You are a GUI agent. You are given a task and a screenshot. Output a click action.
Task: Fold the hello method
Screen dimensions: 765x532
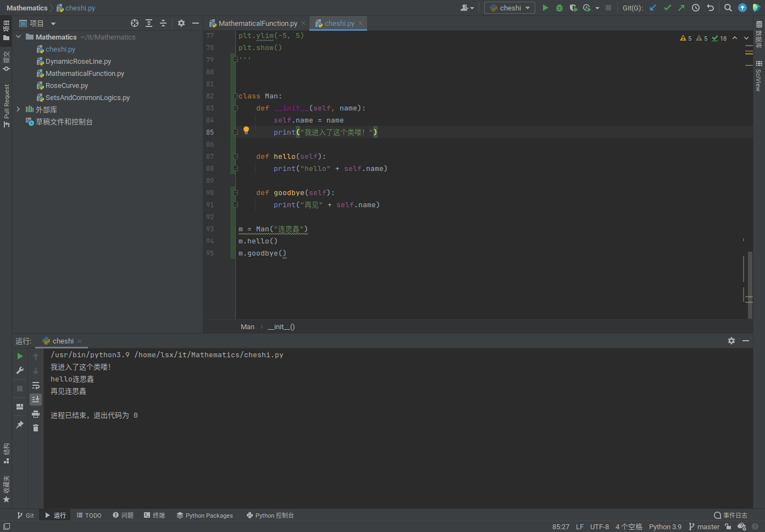pyautogui.click(x=235, y=157)
